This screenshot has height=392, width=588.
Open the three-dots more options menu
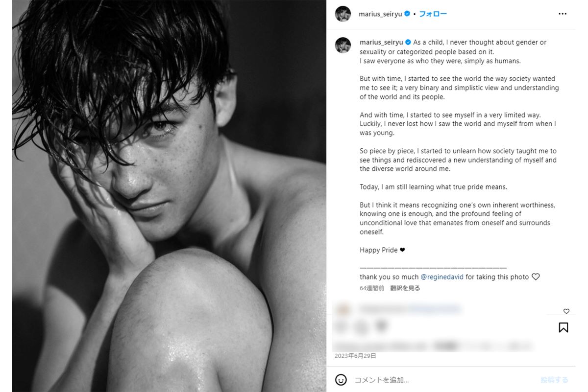(x=563, y=14)
